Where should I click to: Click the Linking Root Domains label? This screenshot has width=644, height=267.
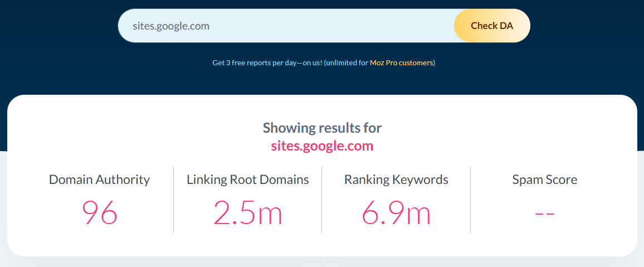click(248, 179)
